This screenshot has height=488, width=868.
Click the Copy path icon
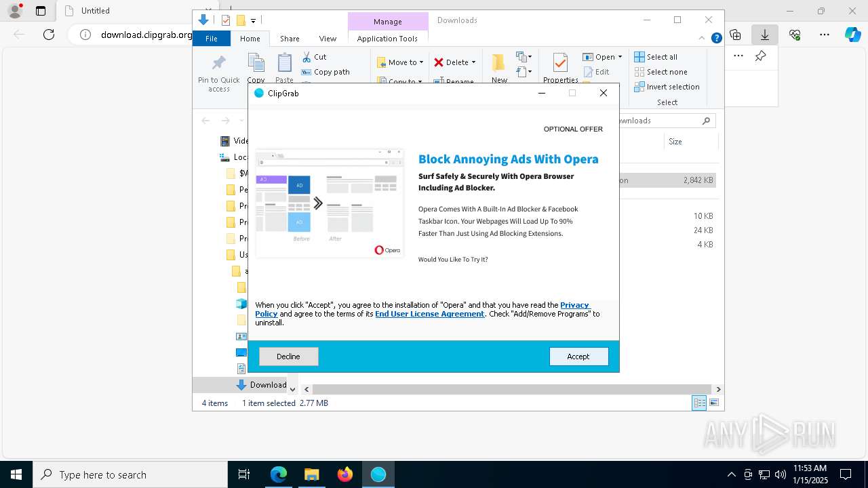tap(307, 72)
